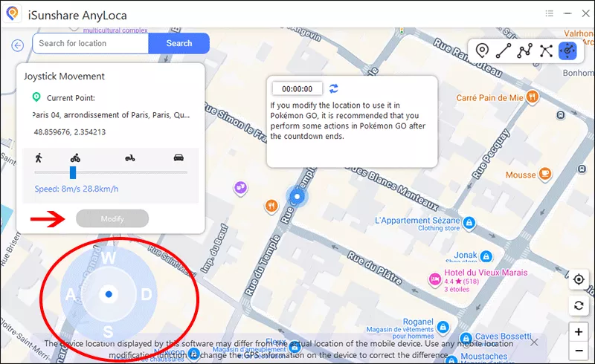Screen dimensions: 595x364
Task: Click the L'Appartement Sézane shop marker
Action: [469, 222]
